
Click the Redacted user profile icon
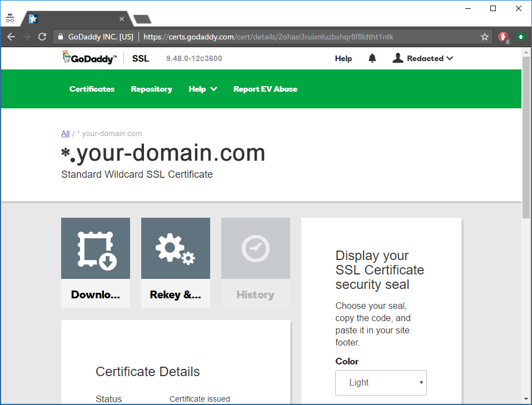click(x=397, y=58)
